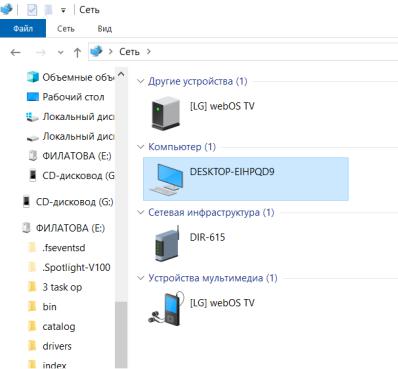Viewport: 398px width, 369px height.
Task: Click the New folder quick access icon
Action: pos(49,10)
